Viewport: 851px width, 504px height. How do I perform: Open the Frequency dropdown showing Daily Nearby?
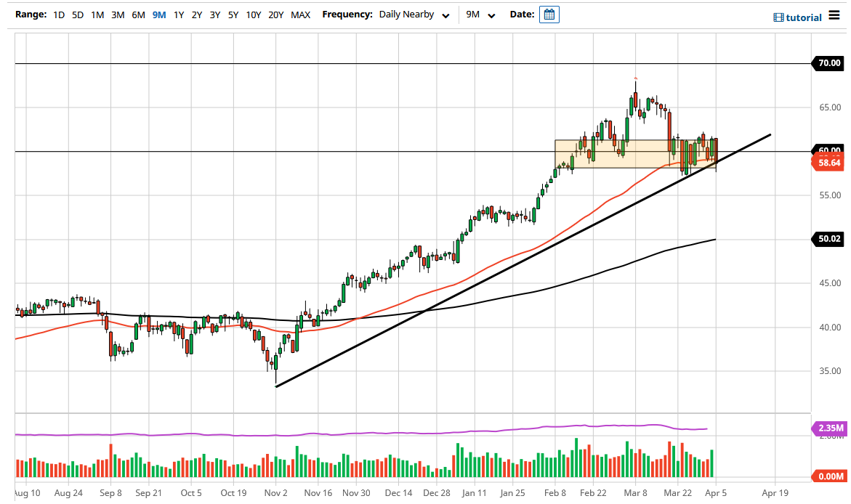(414, 14)
